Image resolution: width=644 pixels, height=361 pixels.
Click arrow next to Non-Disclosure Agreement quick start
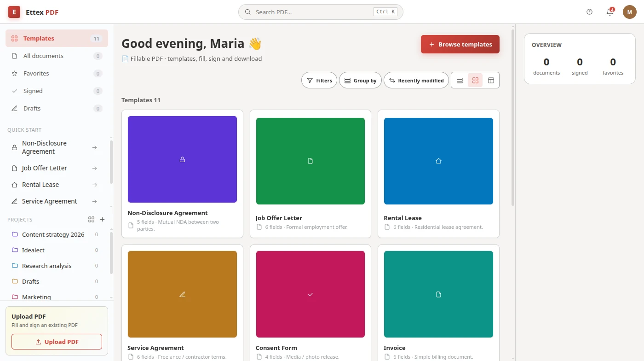point(94,147)
